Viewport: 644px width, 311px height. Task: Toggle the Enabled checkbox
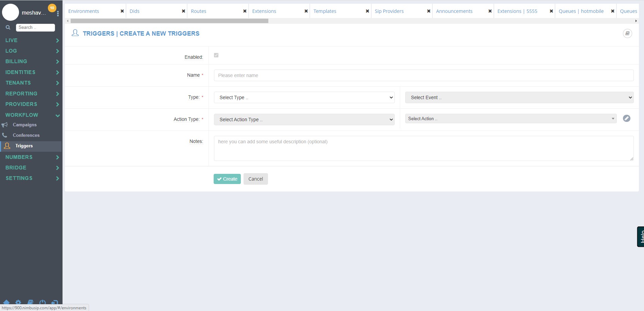(216, 55)
